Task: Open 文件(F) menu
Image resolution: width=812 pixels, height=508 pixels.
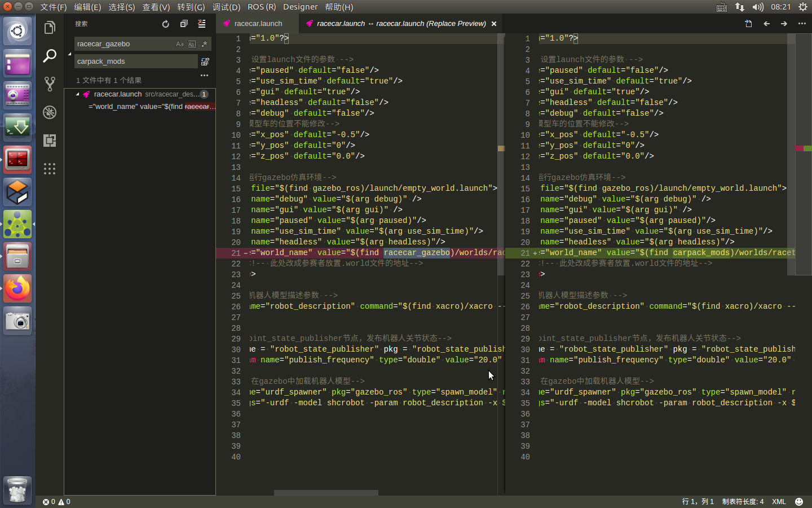Action: click(x=54, y=7)
